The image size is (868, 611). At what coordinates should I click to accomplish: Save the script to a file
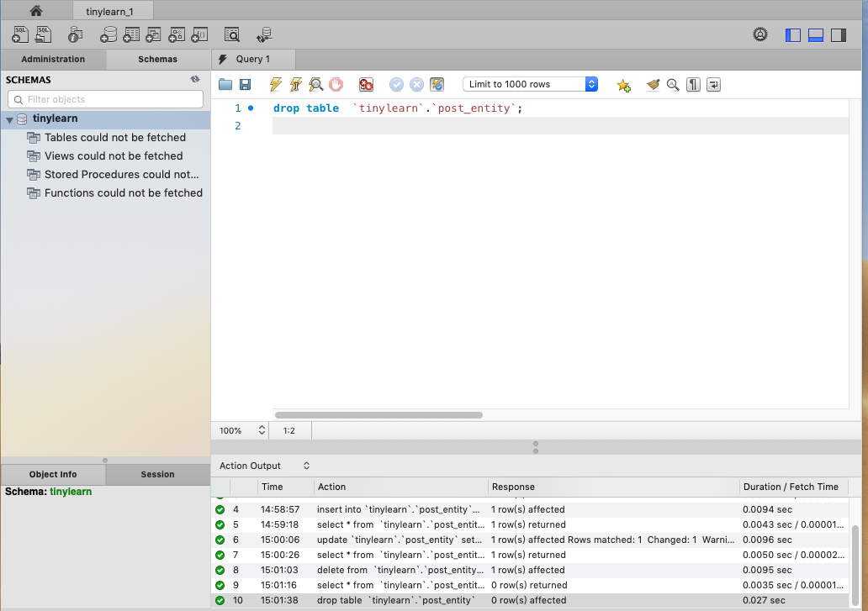tap(246, 85)
